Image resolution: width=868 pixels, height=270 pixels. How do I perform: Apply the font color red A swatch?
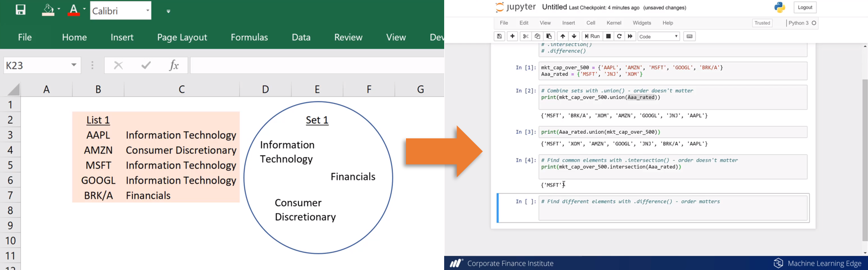pyautogui.click(x=73, y=10)
